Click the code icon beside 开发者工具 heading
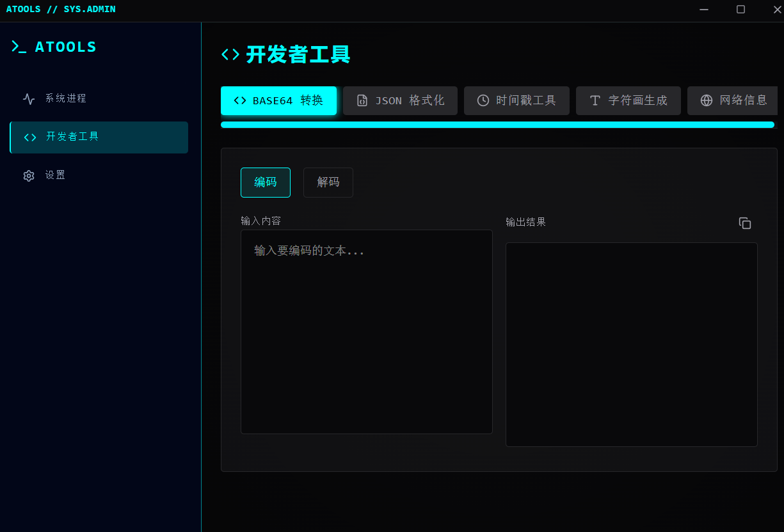This screenshot has width=784, height=532. click(230, 54)
